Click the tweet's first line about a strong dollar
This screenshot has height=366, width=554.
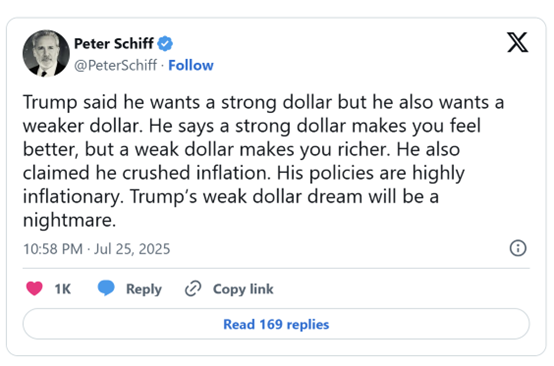(x=263, y=102)
